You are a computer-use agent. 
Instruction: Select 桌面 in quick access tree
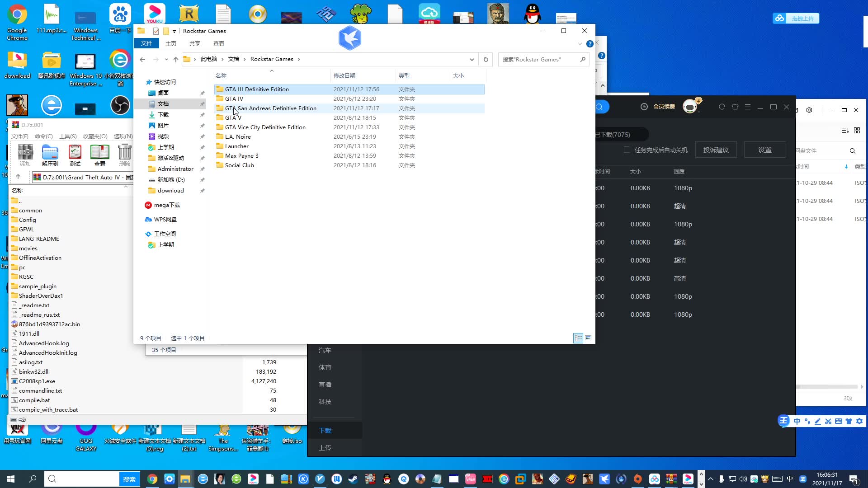[163, 93]
